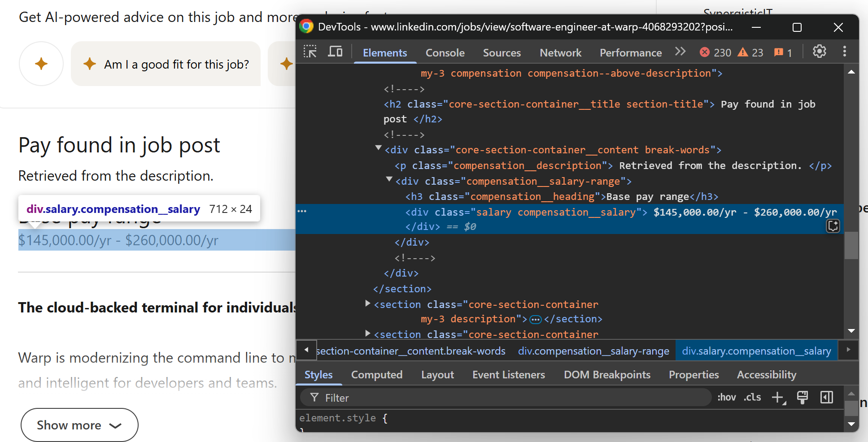
Task: Click the rendering emulation brush icon
Action: point(803,397)
